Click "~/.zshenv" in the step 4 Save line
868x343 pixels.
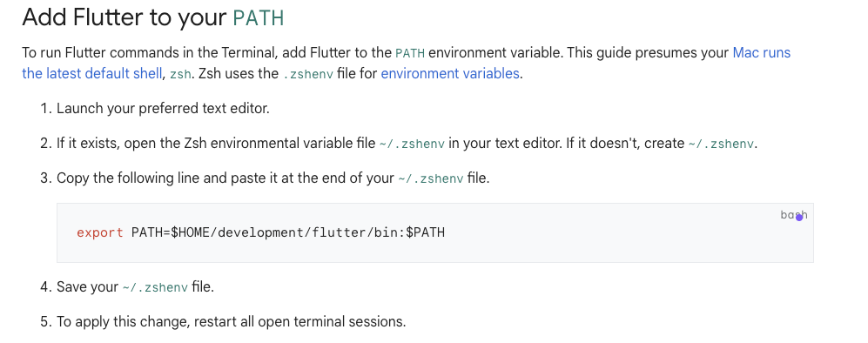[155, 287]
